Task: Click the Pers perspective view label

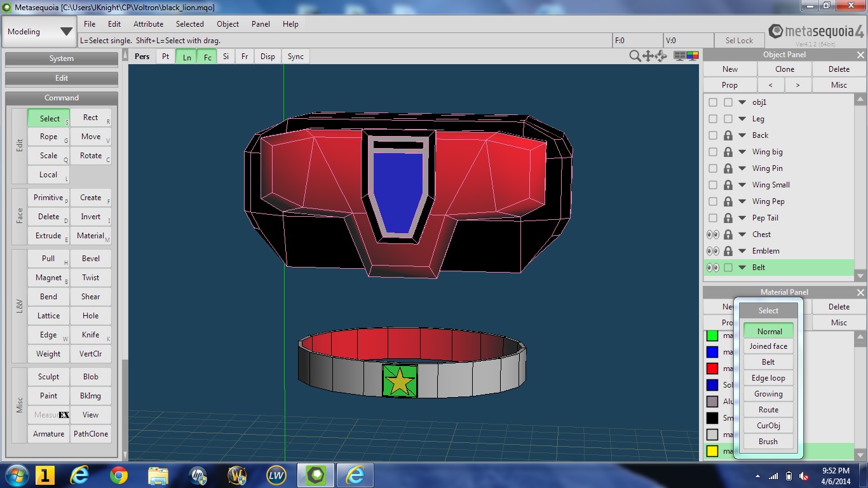Action: point(142,57)
